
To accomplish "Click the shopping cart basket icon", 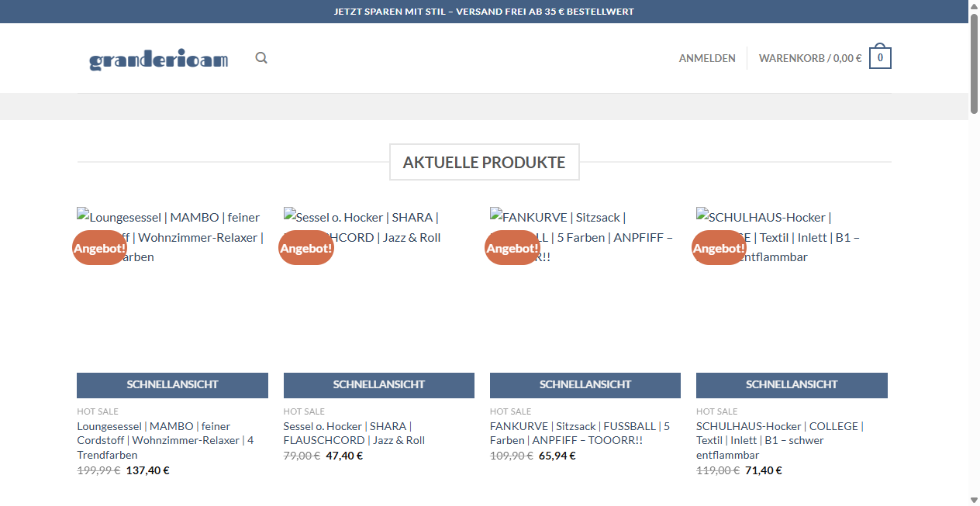I will [x=880, y=57].
